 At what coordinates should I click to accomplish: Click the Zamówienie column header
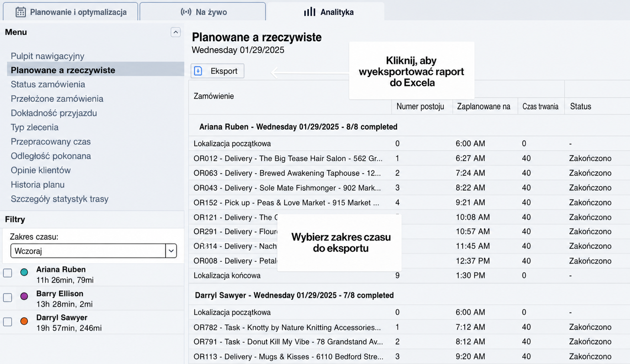[214, 96]
